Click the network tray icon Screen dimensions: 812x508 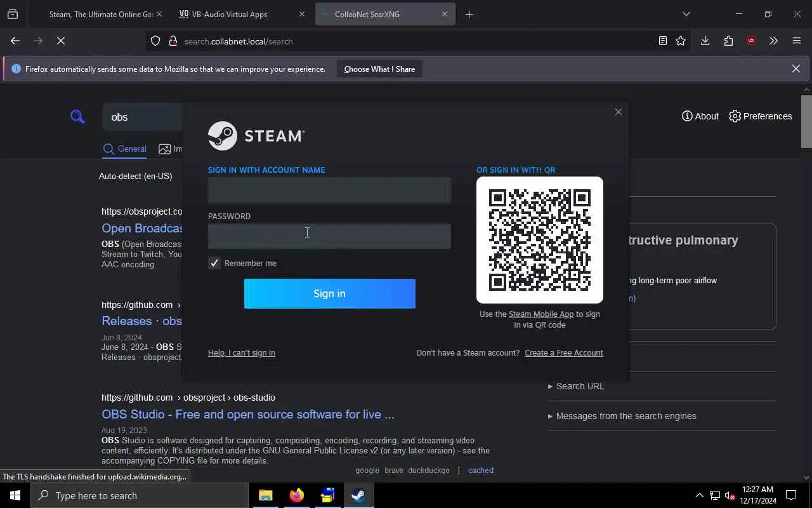[x=714, y=495]
